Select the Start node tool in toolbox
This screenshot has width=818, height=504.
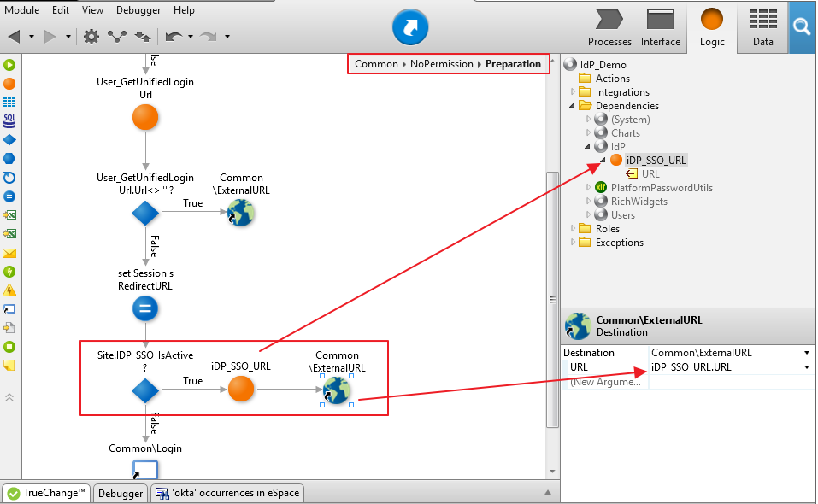(x=9, y=65)
